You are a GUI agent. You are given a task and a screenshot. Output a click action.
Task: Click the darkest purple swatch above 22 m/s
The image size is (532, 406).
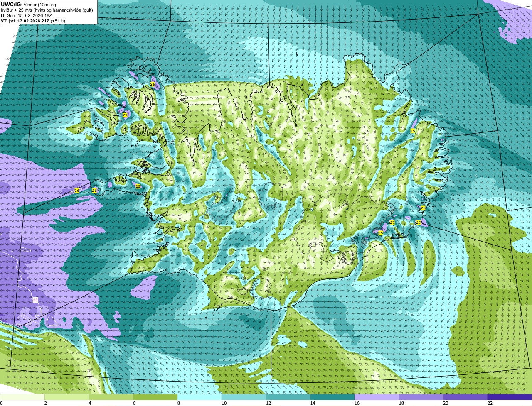point(510,397)
